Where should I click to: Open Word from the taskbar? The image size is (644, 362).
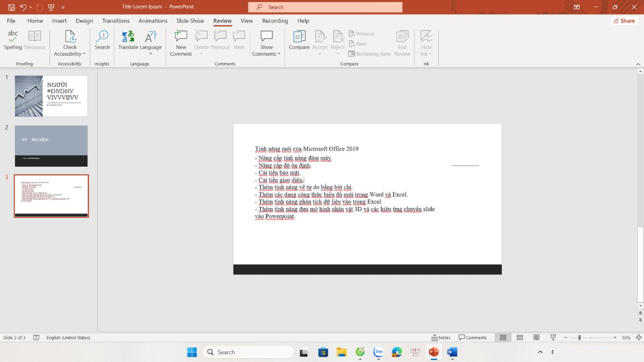tap(452, 352)
